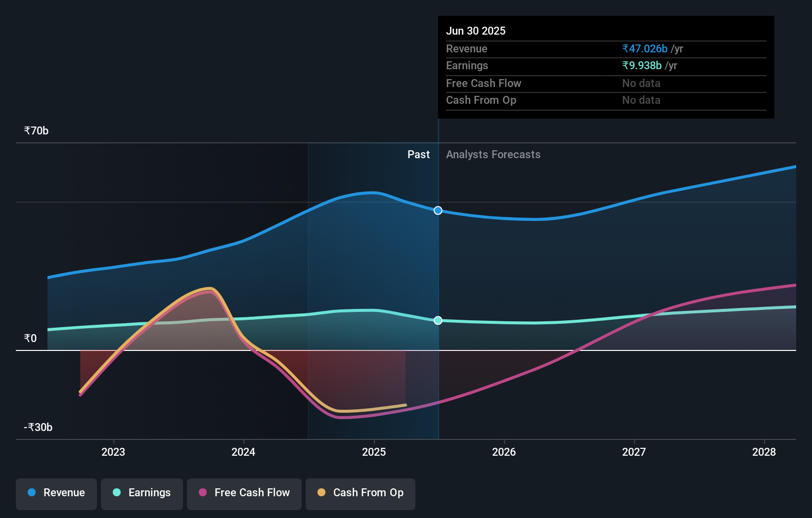The width and height of the screenshot is (812, 518).
Task: Open the Jun 30 2025 tooltip header
Action: [476, 31]
